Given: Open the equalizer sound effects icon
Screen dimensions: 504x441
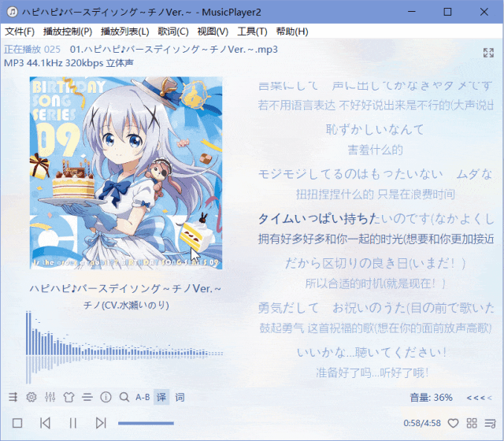Looking at the screenshot, I should click(x=50, y=397).
